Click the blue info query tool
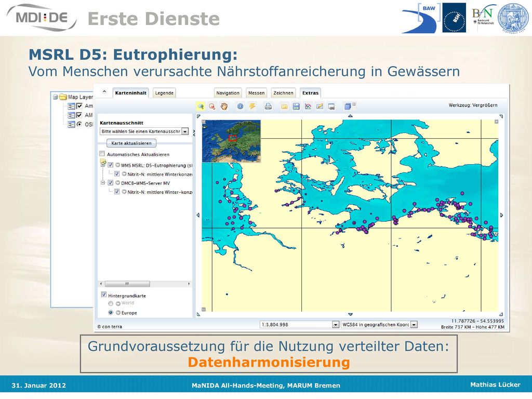 [240, 107]
